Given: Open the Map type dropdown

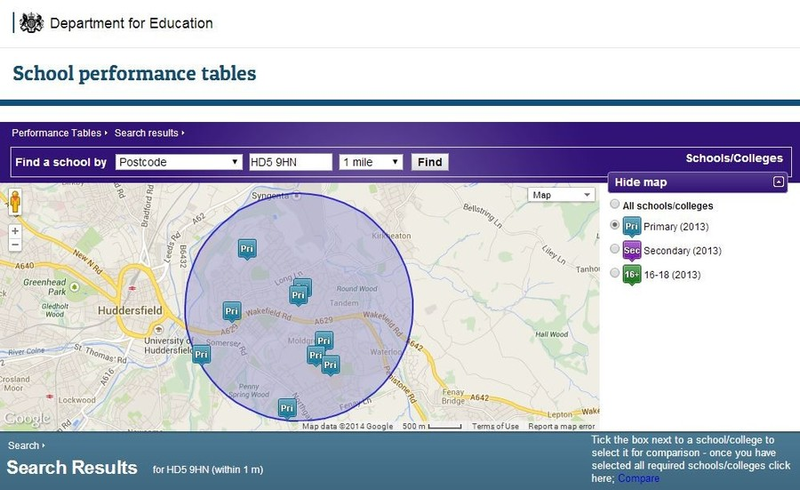Looking at the screenshot, I should pyautogui.click(x=560, y=195).
